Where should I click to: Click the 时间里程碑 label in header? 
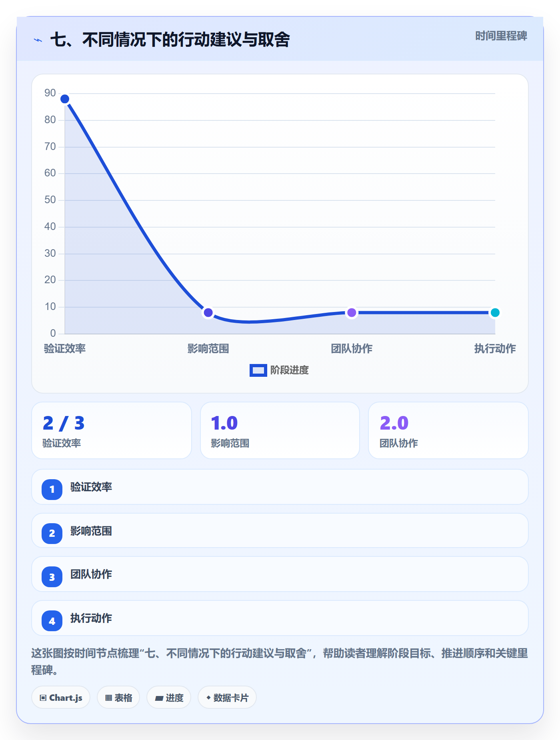pos(501,36)
